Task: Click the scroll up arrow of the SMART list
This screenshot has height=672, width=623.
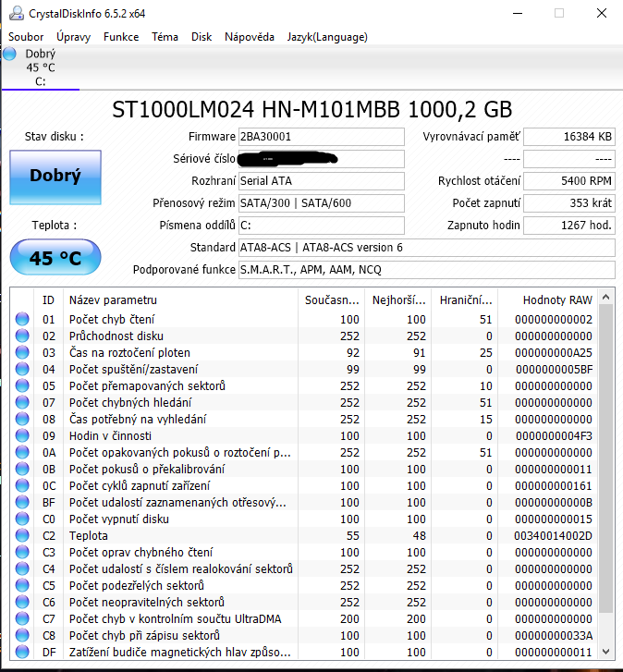Action: click(605, 297)
